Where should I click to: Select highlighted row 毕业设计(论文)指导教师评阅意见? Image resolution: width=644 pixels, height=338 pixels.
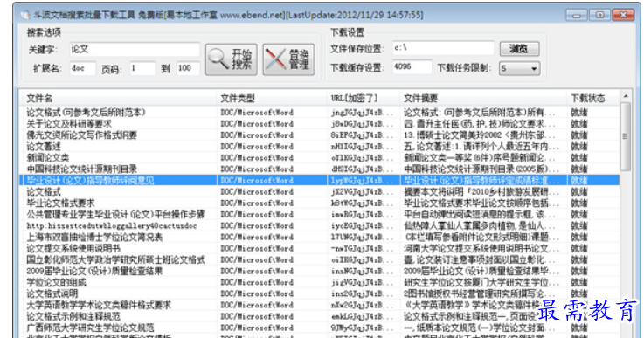pos(320,180)
